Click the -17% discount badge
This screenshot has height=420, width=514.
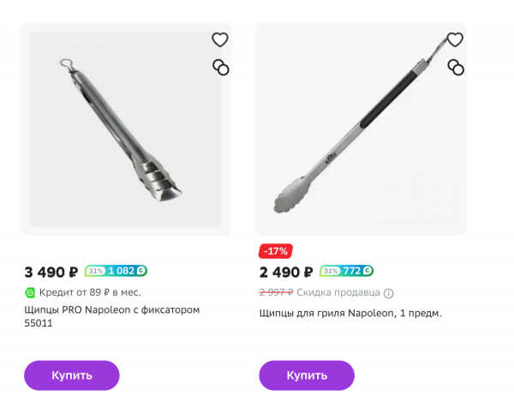point(276,251)
